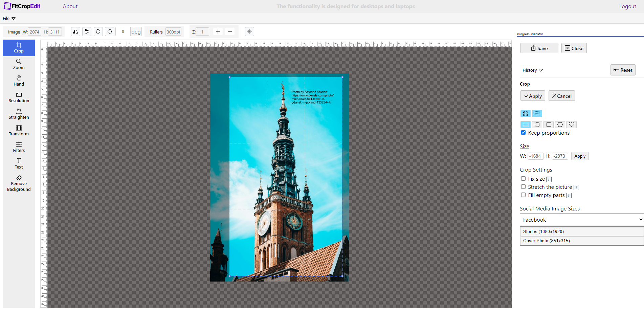The width and height of the screenshot is (644, 313).
Task: Apply the crop size values
Action: pyautogui.click(x=580, y=156)
